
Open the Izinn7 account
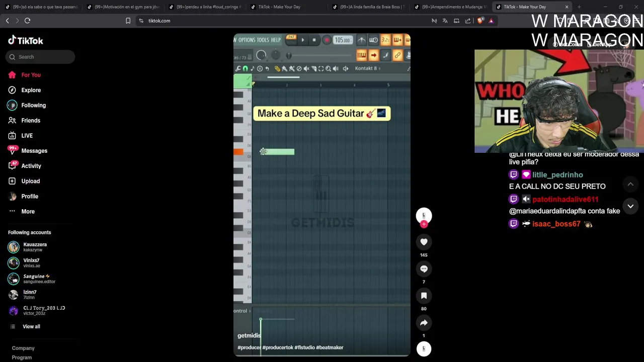[30, 294]
